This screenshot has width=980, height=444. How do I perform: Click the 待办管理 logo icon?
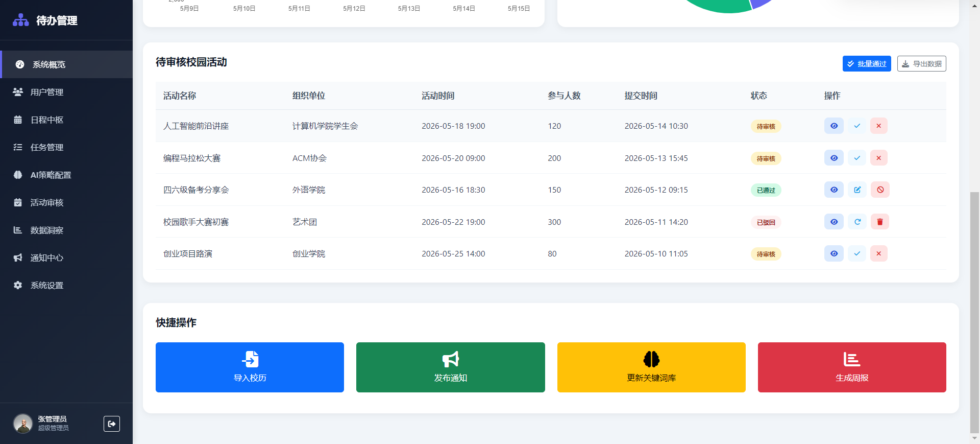click(20, 20)
